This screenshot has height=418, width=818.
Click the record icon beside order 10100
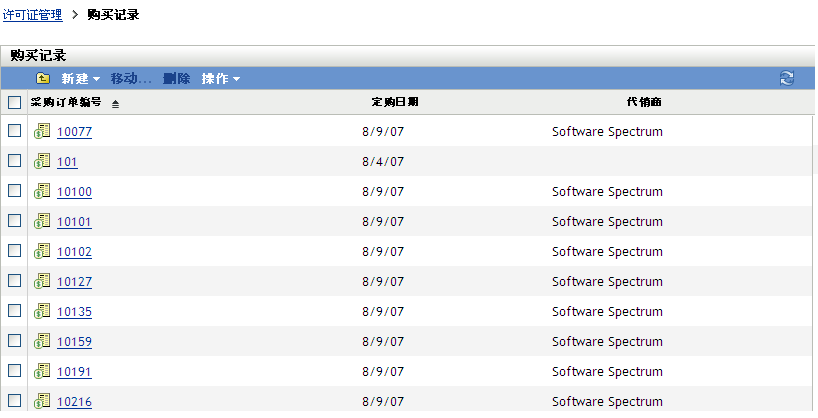coord(42,191)
